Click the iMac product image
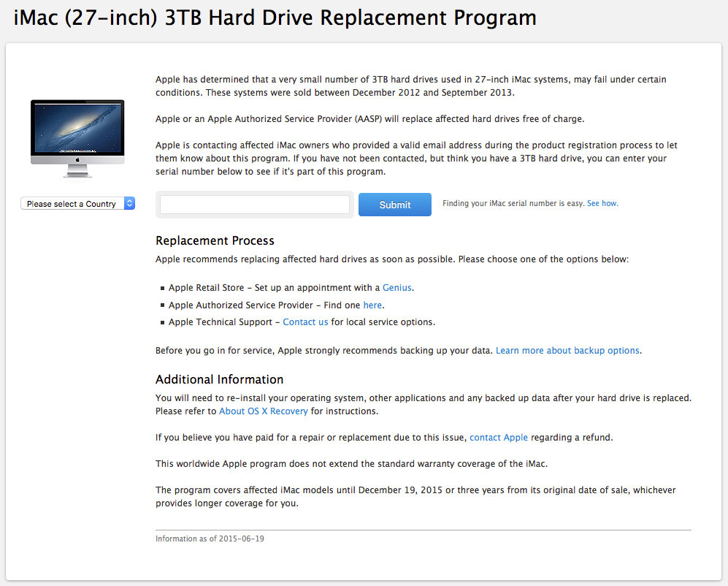The height and width of the screenshot is (586, 728). 77,138
